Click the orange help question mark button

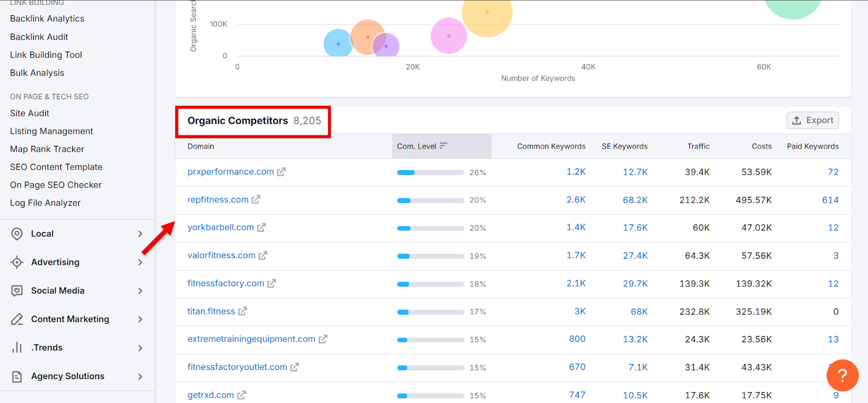click(843, 375)
